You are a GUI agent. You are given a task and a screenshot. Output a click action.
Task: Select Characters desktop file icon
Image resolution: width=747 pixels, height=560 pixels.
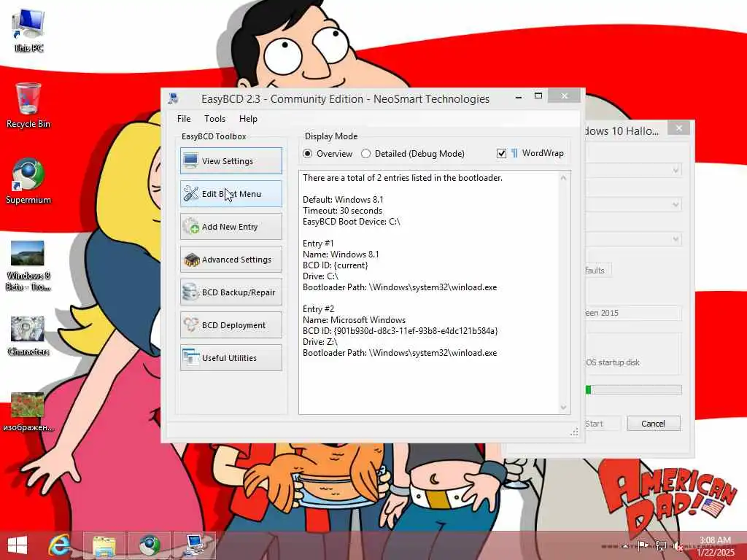coord(28,336)
